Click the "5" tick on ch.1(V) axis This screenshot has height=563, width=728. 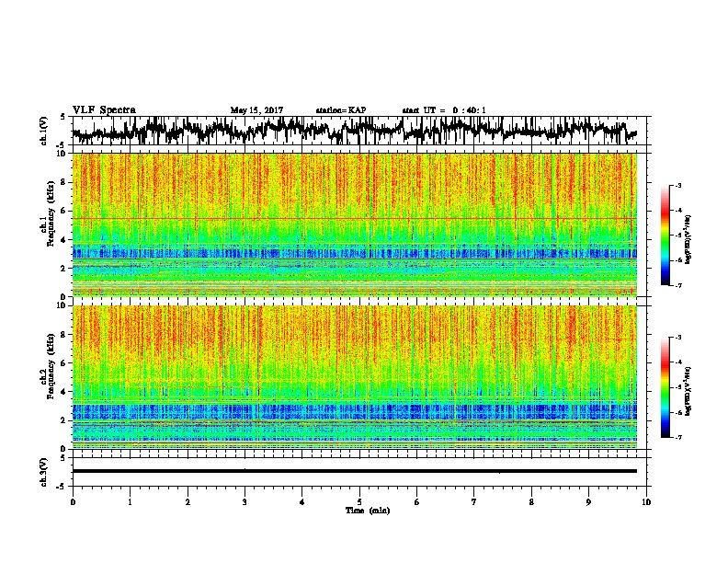click(64, 117)
